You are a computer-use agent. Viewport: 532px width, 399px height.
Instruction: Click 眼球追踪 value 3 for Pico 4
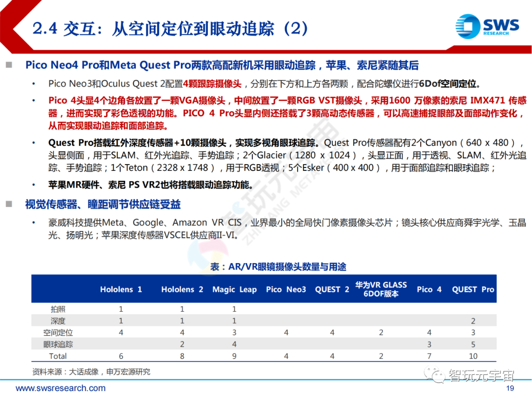click(x=429, y=344)
